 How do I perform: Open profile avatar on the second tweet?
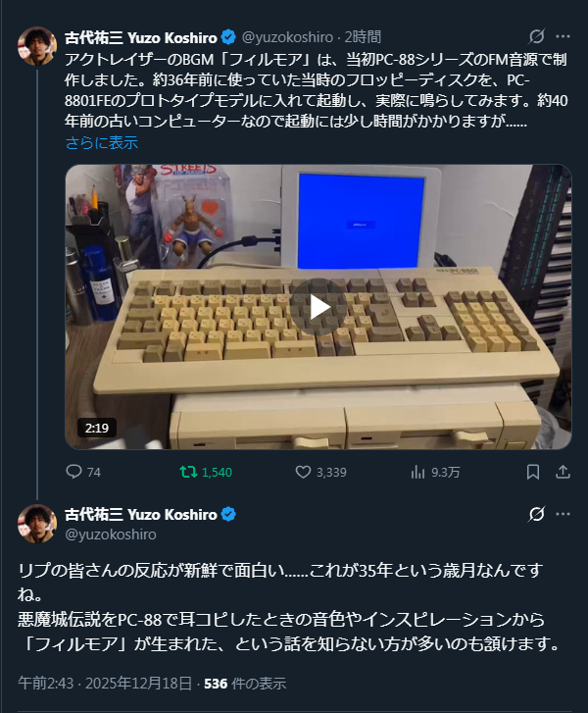tap(37, 524)
